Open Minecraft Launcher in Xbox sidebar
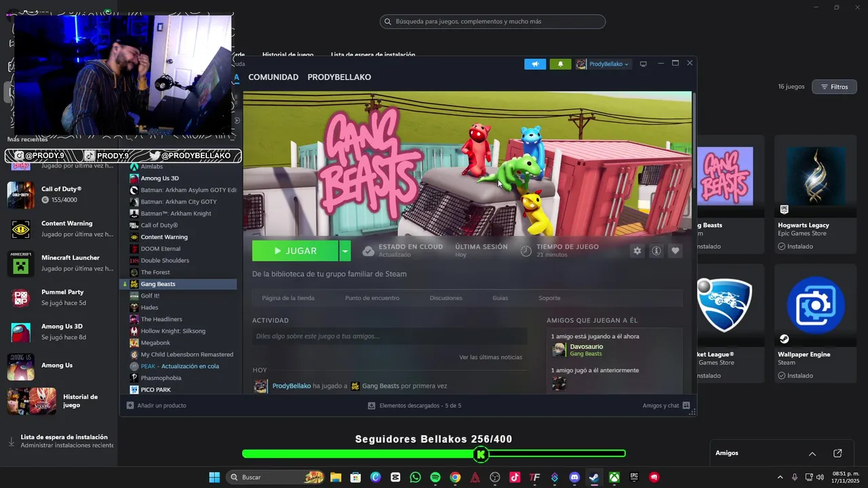This screenshot has height=488, width=868. pyautogui.click(x=60, y=263)
